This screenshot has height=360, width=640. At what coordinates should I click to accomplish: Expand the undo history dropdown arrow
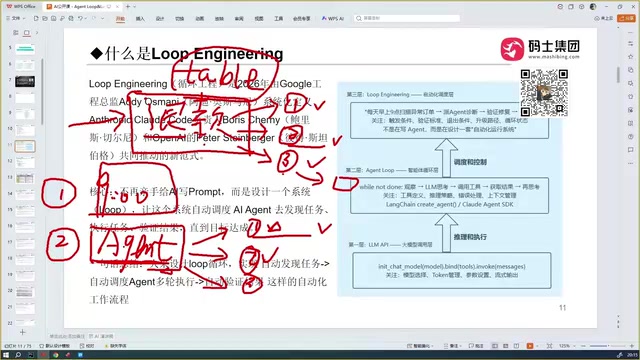(x=86, y=18)
